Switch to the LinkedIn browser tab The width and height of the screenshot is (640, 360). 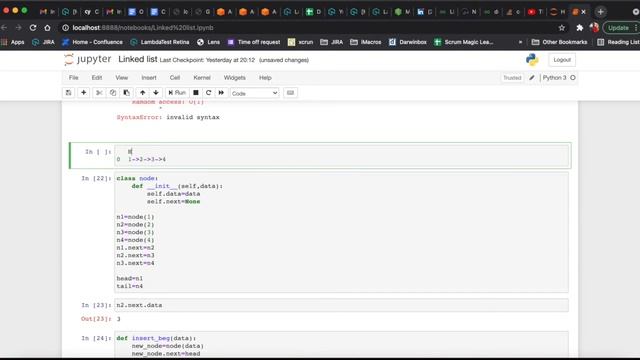tap(424, 12)
